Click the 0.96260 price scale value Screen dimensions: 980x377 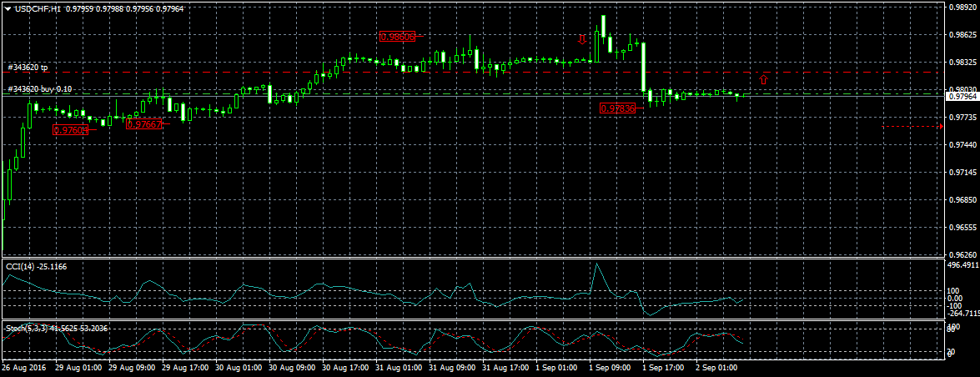click(x=962, y=254)
